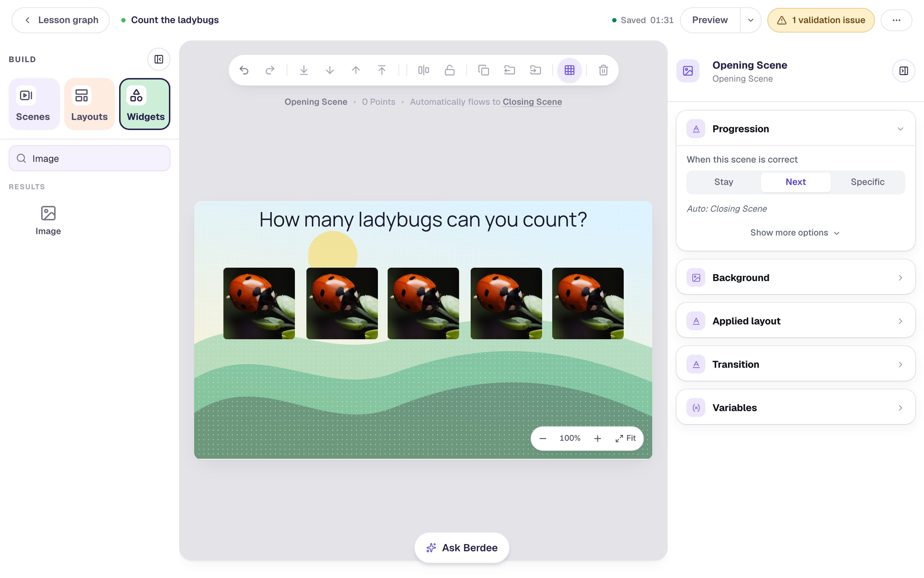924x578 pixels.
Task: Click the duplicate copy icon
Action: click(x=484, y=70)
